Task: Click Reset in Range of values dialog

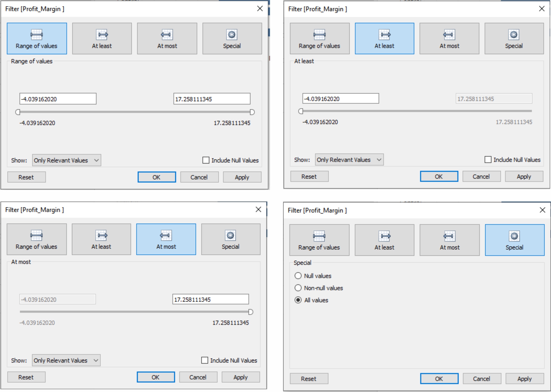Action: click(x=27, y=177)
